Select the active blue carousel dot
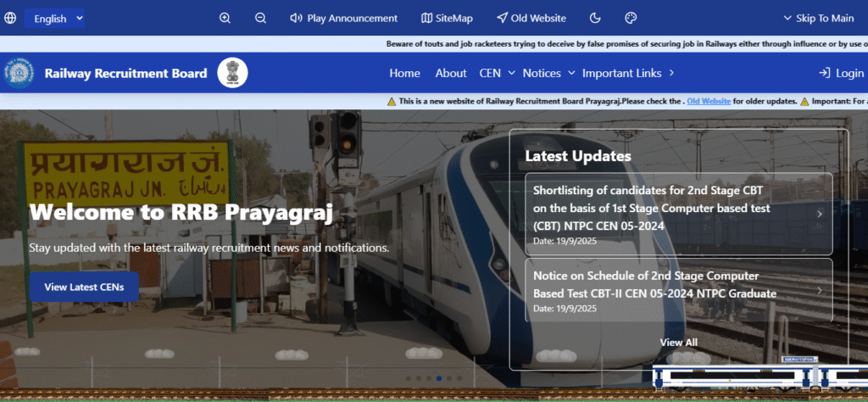The width and height of the screenshot is (868, 402). click(439, 379)
